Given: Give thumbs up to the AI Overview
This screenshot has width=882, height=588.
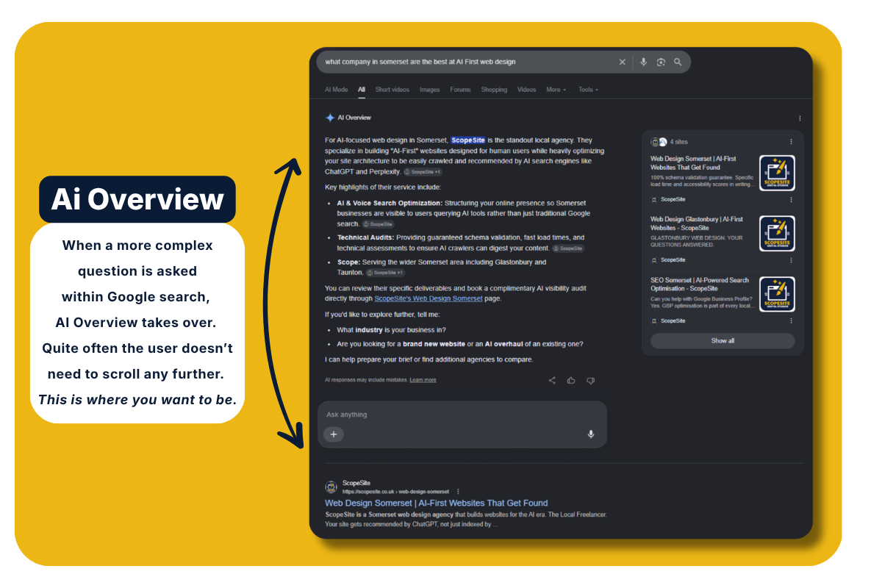Looking at the screenshot, I should pyautogui.click(x=571, y=380).
